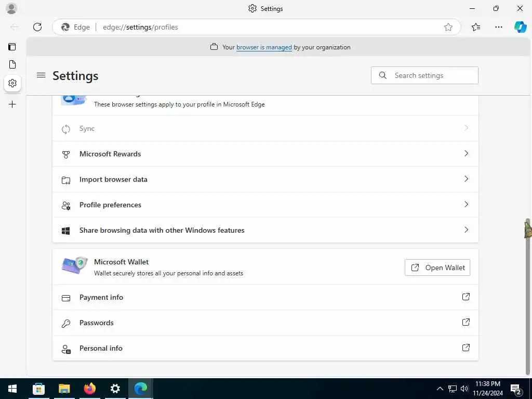Open Personal info external link icon
The height and width of the screenshot is (399, 532).
pos(466,348)
